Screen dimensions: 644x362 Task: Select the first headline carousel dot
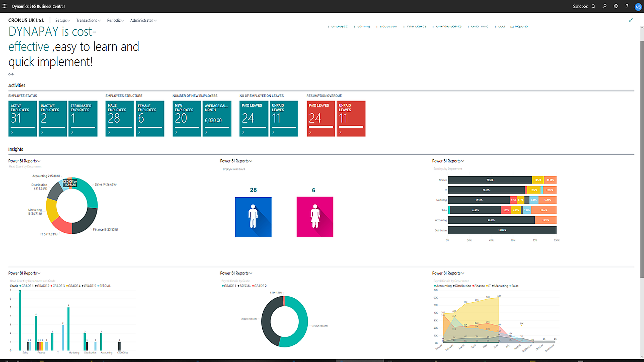(9, 74)
